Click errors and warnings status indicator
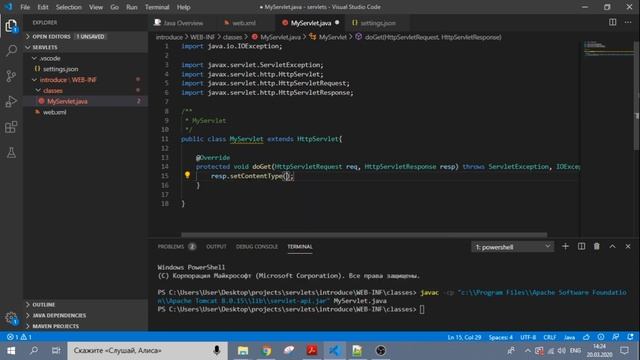Image resolution: width=640 pixels, height=360 pixels. [x=19, y=337]
